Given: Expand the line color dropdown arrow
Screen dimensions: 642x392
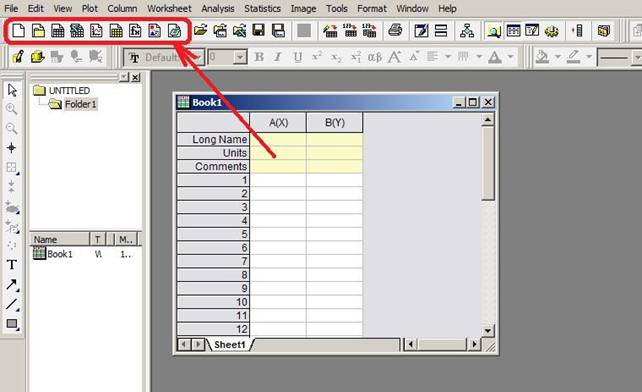Looking at the screenshot, I should (589, 57).
